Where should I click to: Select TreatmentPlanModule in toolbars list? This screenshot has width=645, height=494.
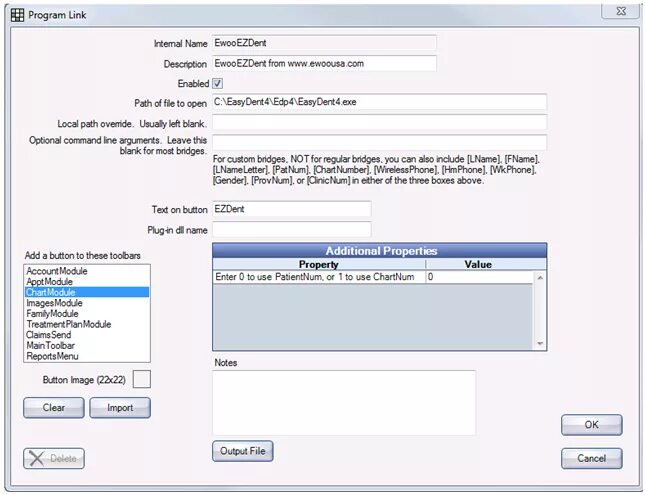click(x=87, y=325)
